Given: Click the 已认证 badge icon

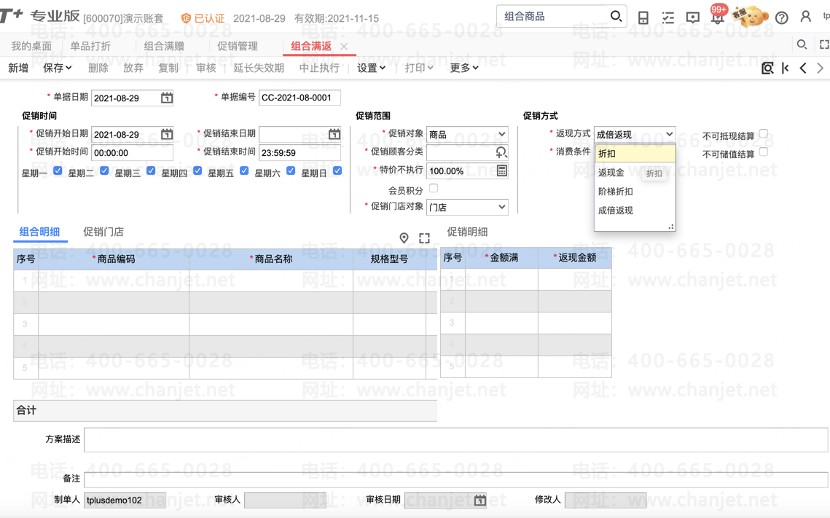Looking at the screenshot, I should pos(186,19).
